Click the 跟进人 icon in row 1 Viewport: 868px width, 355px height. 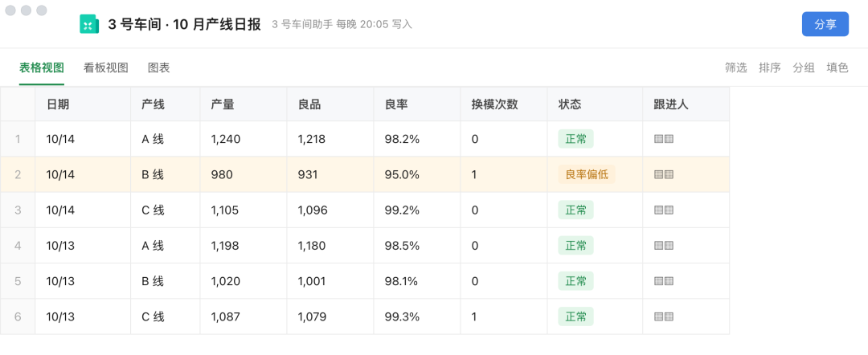(x=664, y=139)
